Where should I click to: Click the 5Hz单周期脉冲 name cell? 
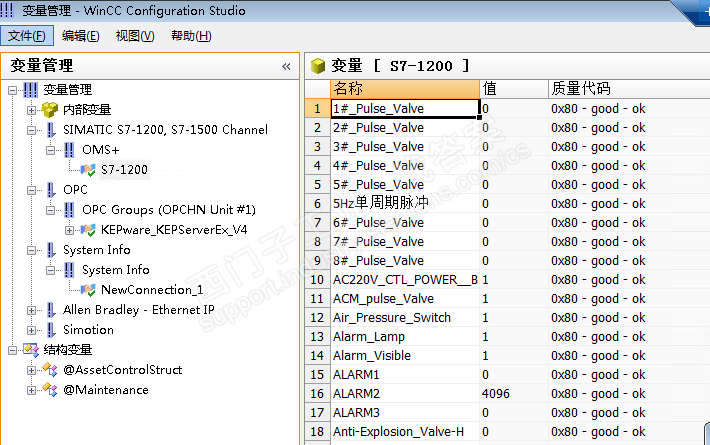tap(405, 204)
